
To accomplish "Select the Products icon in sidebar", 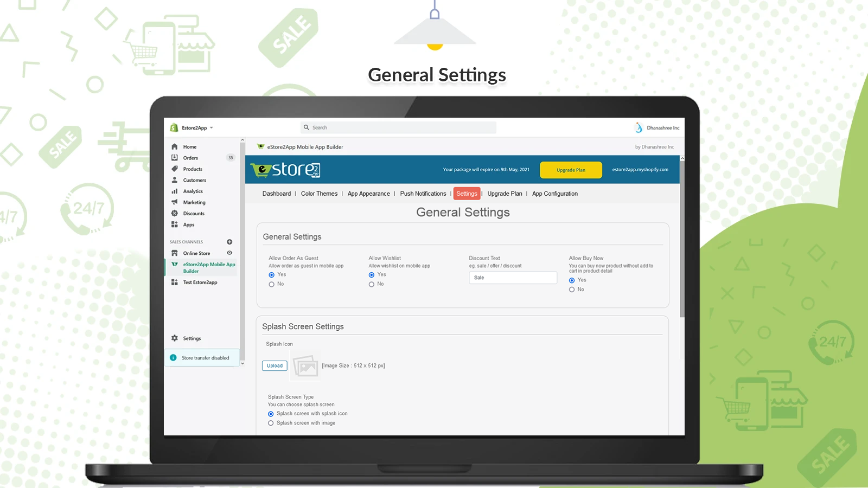I will coord(175,169).
